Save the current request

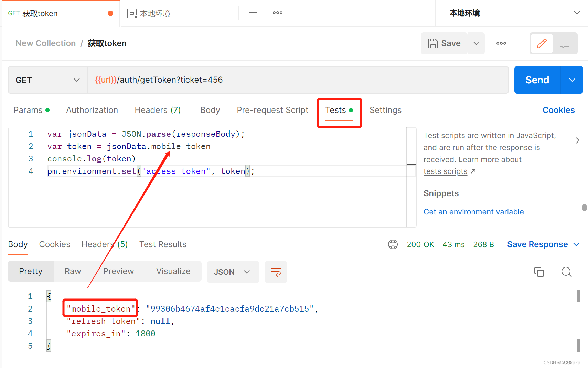444,43
